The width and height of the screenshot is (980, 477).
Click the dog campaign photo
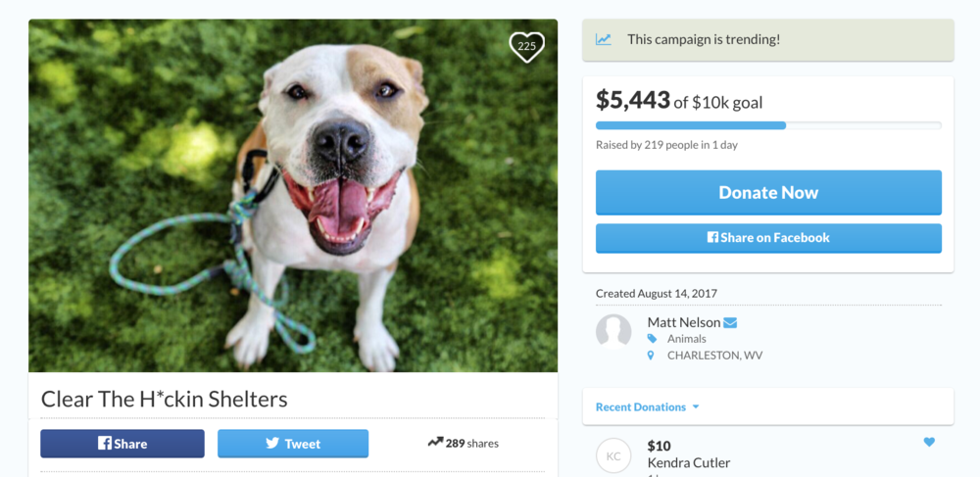[x=293, y=196]
